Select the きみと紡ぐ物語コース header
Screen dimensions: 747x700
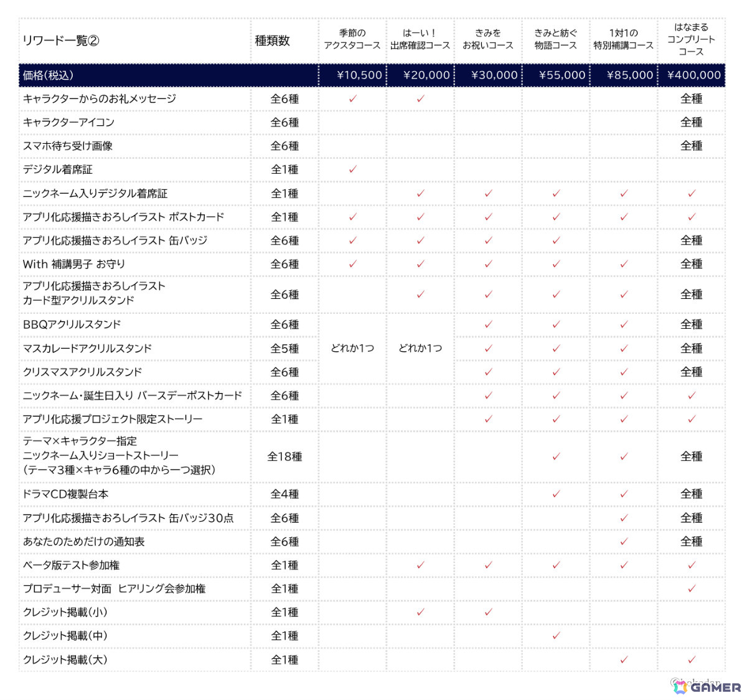click(556, 39)
